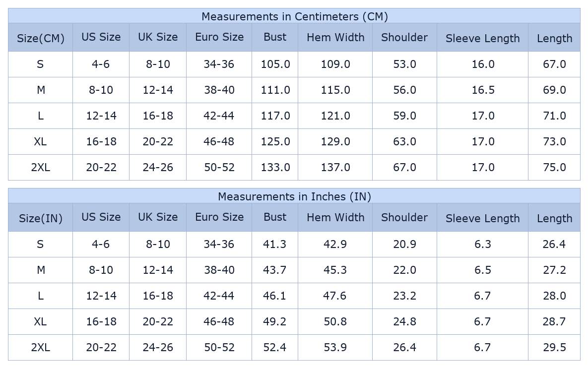Click the "Measurements in Inches (IN)" title
The image size is (588, 371).
294,196
